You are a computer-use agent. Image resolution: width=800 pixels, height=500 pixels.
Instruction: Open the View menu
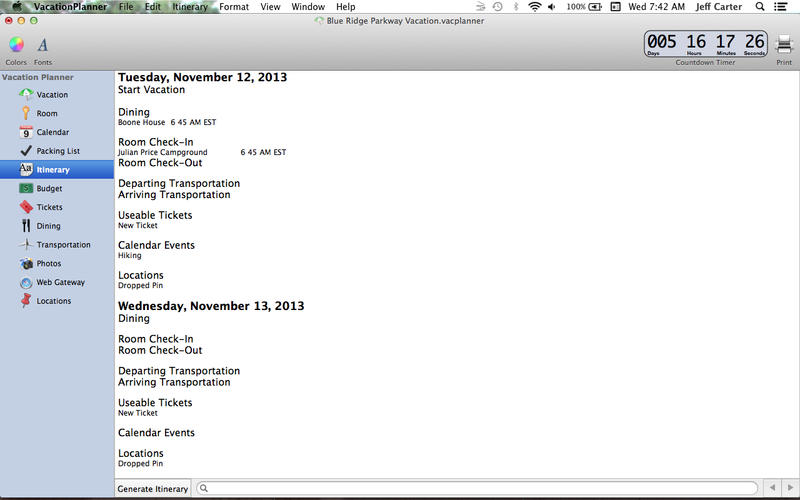(270, 7)
